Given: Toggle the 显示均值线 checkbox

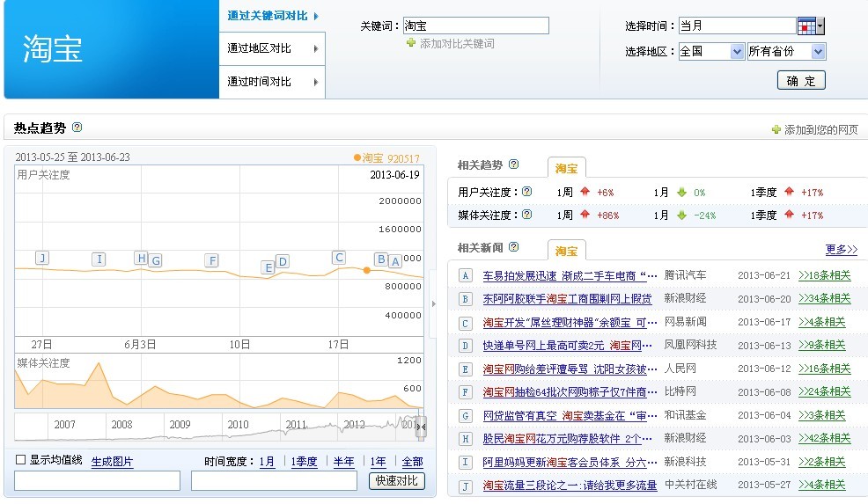Looking at the screenshot, I should (21, 460).
